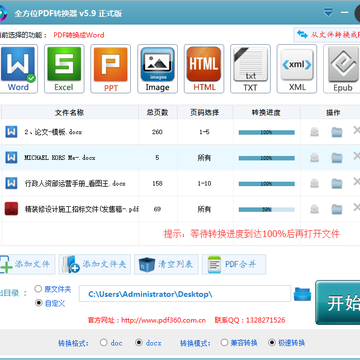
Task: Minimize the PDF converter window
Action: [345, 13]
